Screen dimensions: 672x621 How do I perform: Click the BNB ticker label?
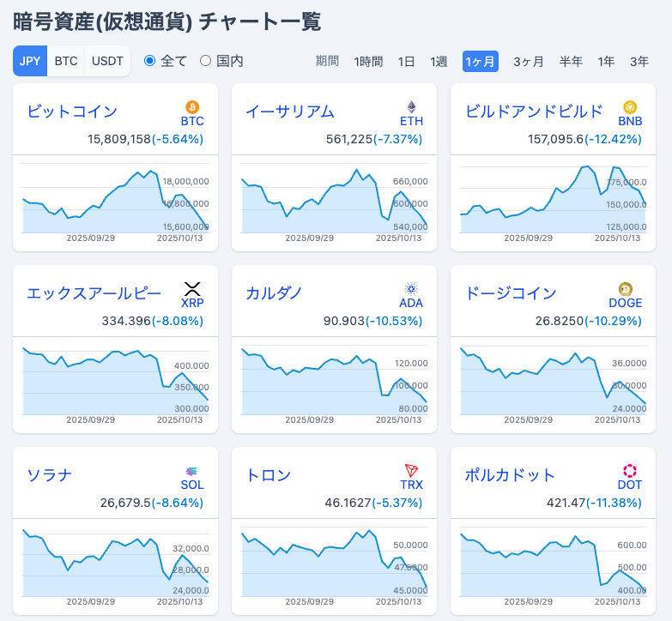(630, 121)
